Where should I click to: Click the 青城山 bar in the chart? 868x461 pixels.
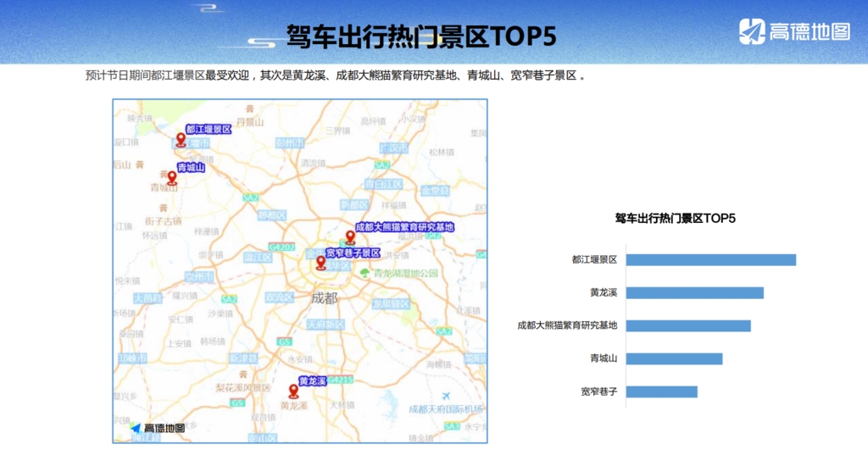[674, 358]
